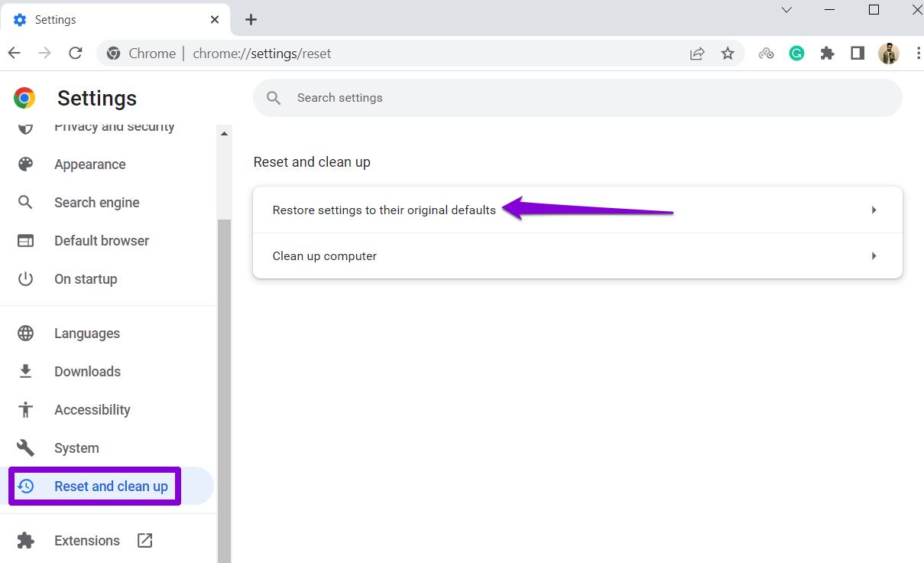Screen dimensions: 924x563
Task: Click the sidebar scrollbar thumb
Action: 224,390
